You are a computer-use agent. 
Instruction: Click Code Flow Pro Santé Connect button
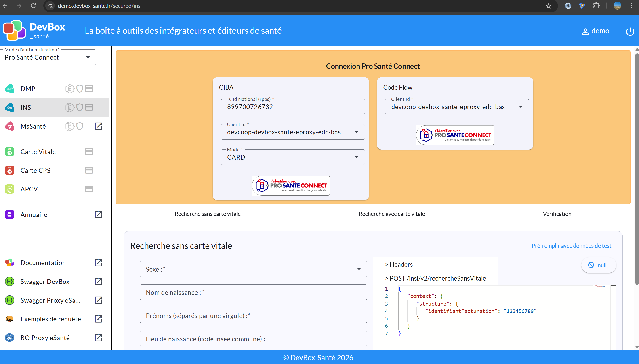pyautogui.click(x=455, y=135)
